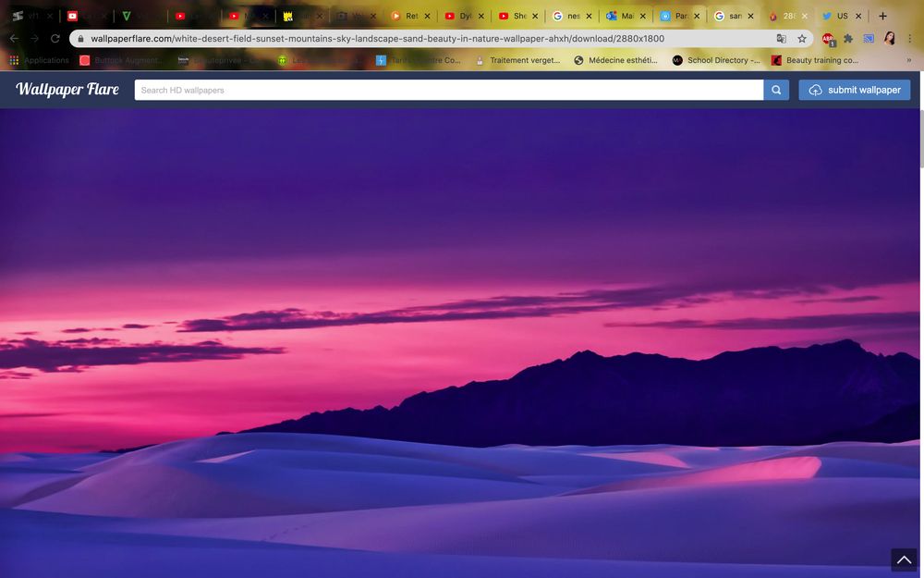This screenshot has width=924, height=578.
Task: Open the Chrome profile avatar
Action: [x=889, y=38]
